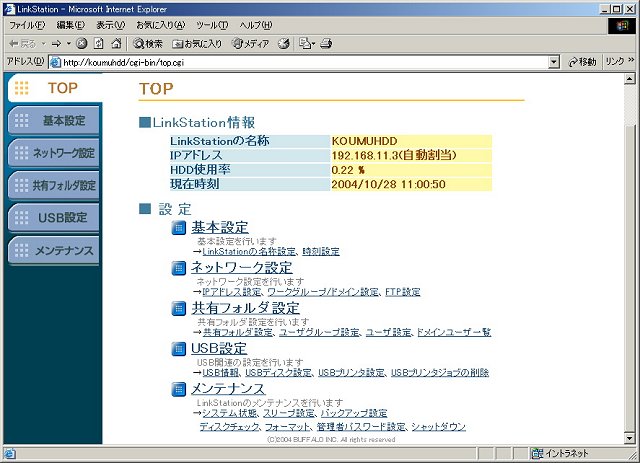Open the ヘルプ(H) menu
The width and height of the screenshot is (640, 463).
tap(256, 25)
